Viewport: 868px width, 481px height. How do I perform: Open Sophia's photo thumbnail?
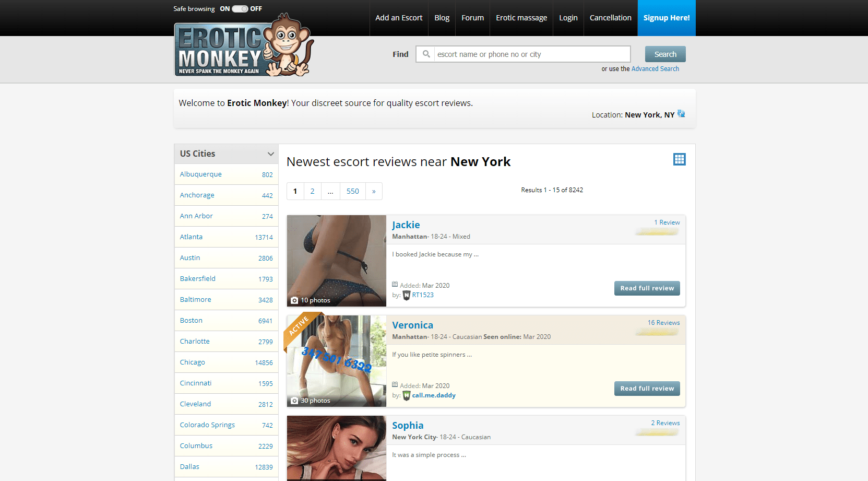click(x=337, y=448)
